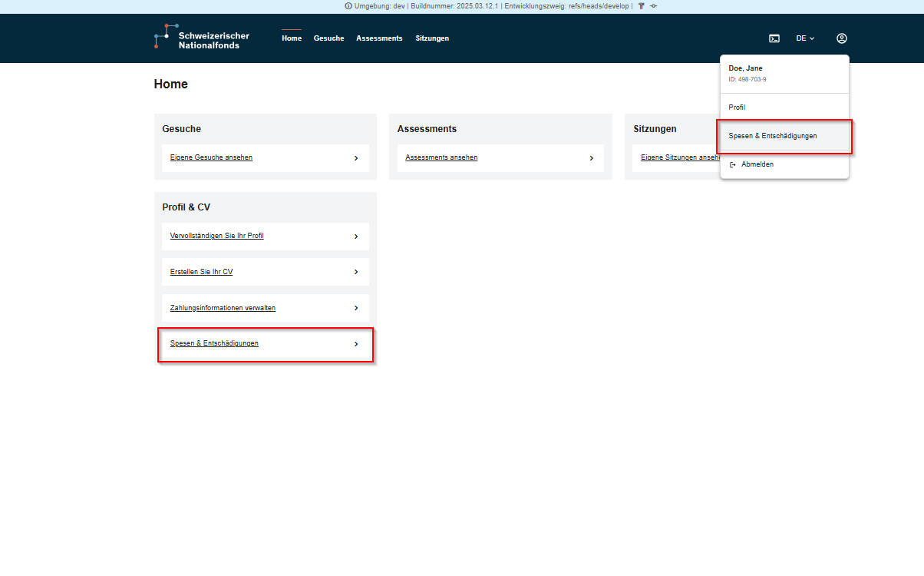Click the arrow beside Eigene Gesuche ansehen
The height and width of the screenshot is (576, 924).
pyautogui.click(x=356, y=158)
